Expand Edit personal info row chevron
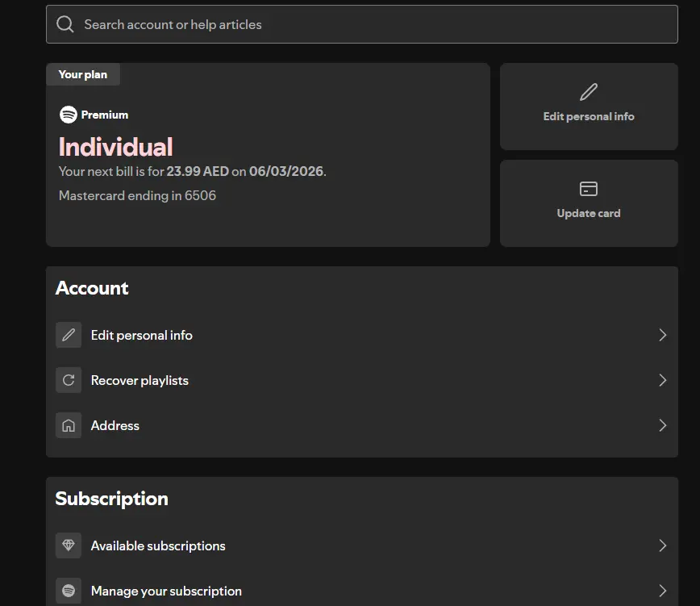The height and width of the screenshot is (606, 700). (663, 335)
